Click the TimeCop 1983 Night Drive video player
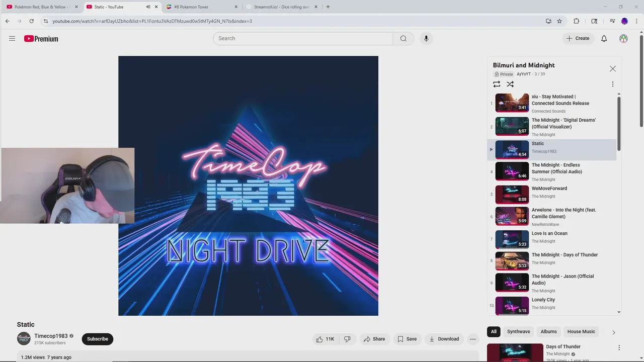 [x=248, y=186]
